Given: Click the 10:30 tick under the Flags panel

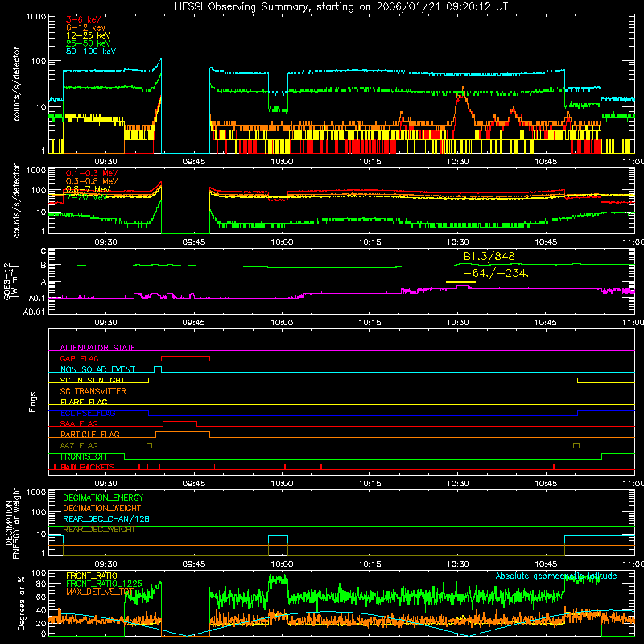Looking at the screenshot, I should coord(457,484).
